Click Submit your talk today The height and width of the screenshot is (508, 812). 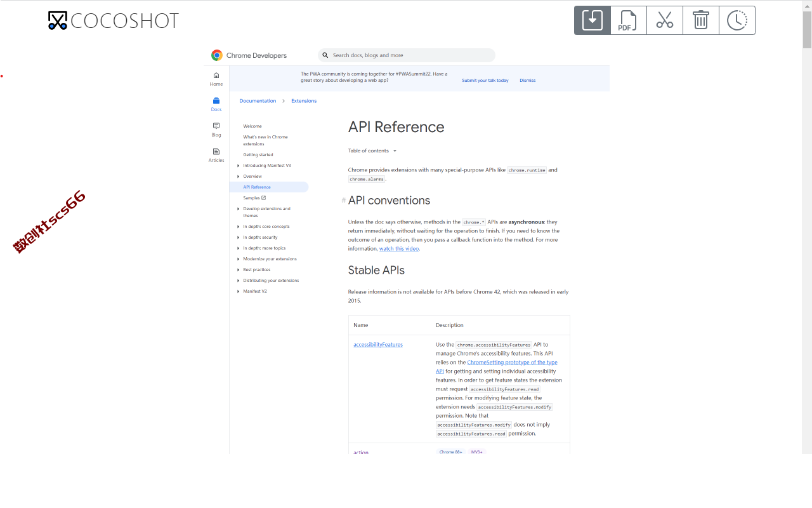[x=485, y=81]
